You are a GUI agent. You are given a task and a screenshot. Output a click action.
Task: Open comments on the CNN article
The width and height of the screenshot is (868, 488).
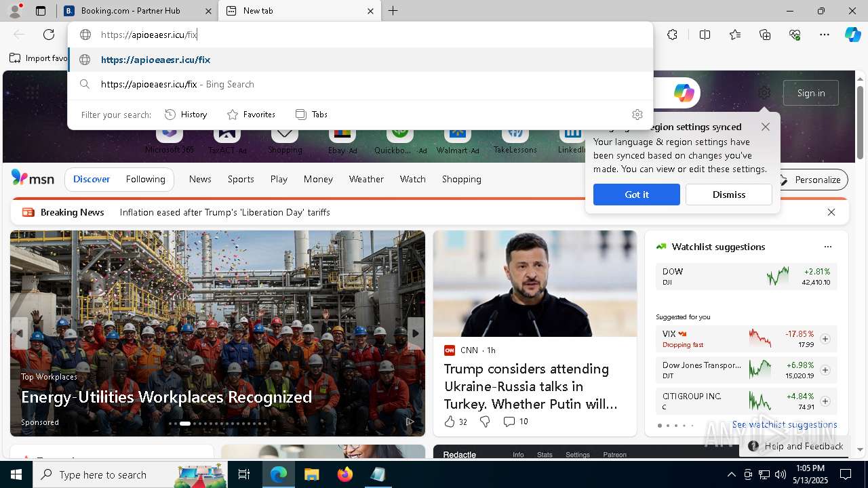pyautogui.click(x=515, y=422)
